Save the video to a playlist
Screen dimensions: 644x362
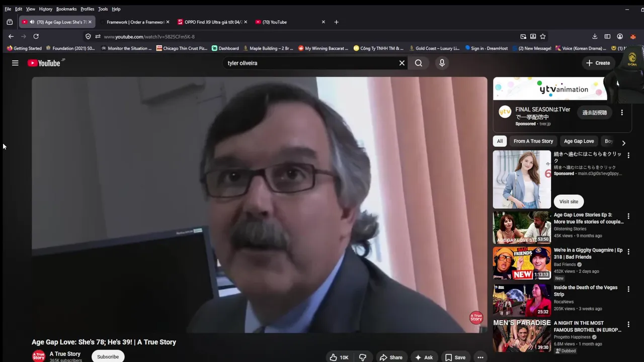455,357
